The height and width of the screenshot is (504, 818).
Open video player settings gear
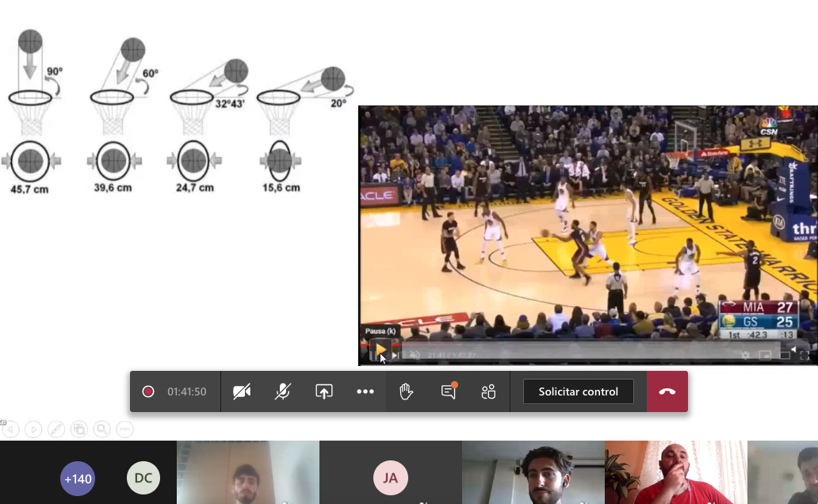pos(746,355)
